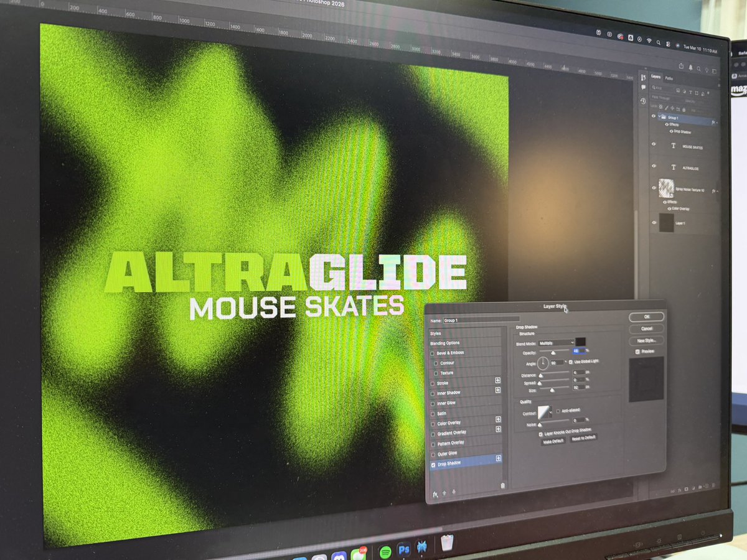Click the Distance slider handle
Viewport: 747px width, 560px height.
click(x=540, y=376)
